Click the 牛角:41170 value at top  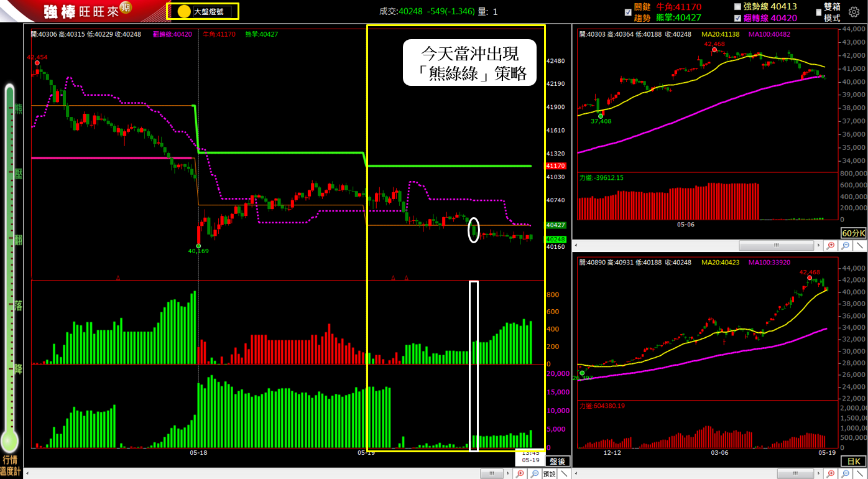[679, 7]
